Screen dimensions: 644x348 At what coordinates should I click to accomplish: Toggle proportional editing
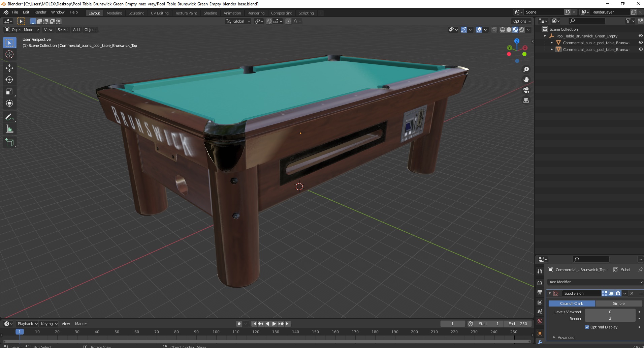[288, 21]
